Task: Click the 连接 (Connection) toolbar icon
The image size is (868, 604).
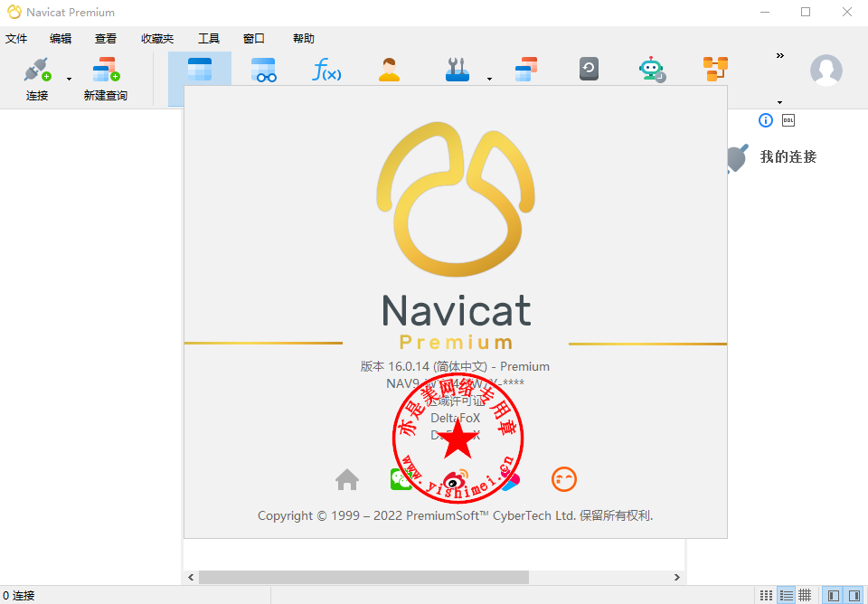Action: [x=37, y=70]
